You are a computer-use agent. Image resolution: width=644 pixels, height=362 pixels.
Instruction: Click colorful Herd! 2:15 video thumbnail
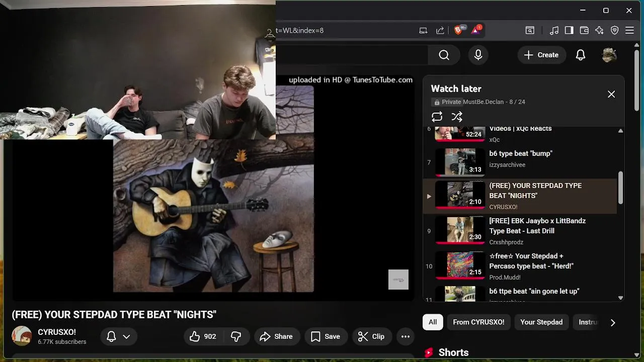pos(460,265)
